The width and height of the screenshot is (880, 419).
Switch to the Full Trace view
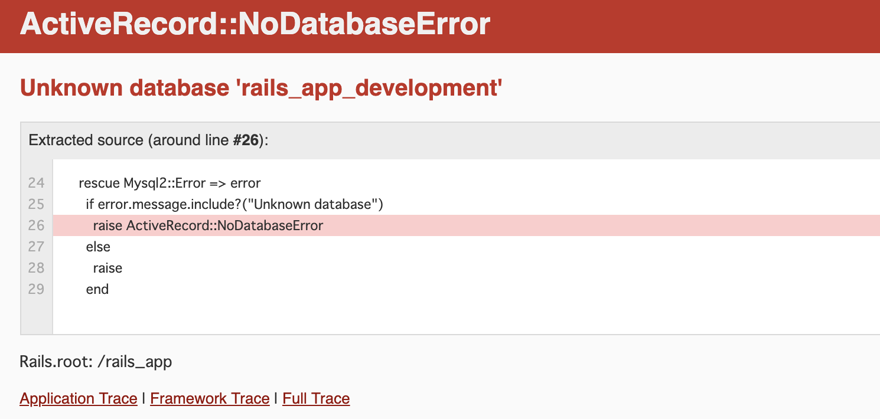point(316,398)
